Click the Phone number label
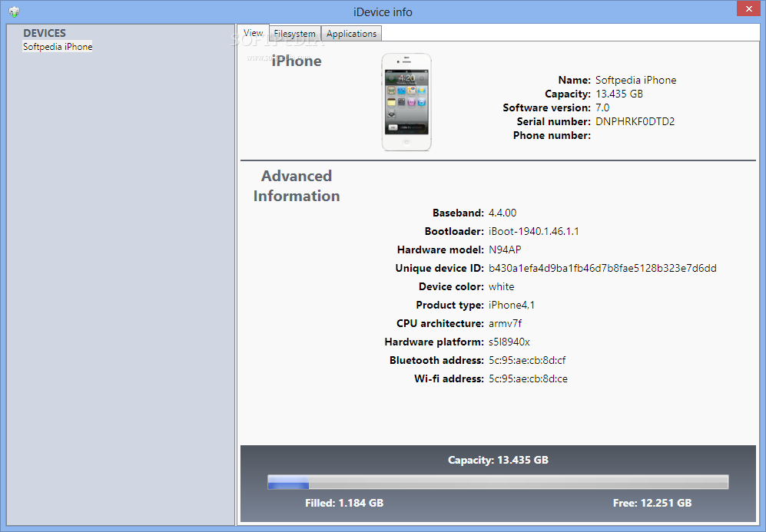The height and width of the screenshot is (532, 766). [552, 135]
